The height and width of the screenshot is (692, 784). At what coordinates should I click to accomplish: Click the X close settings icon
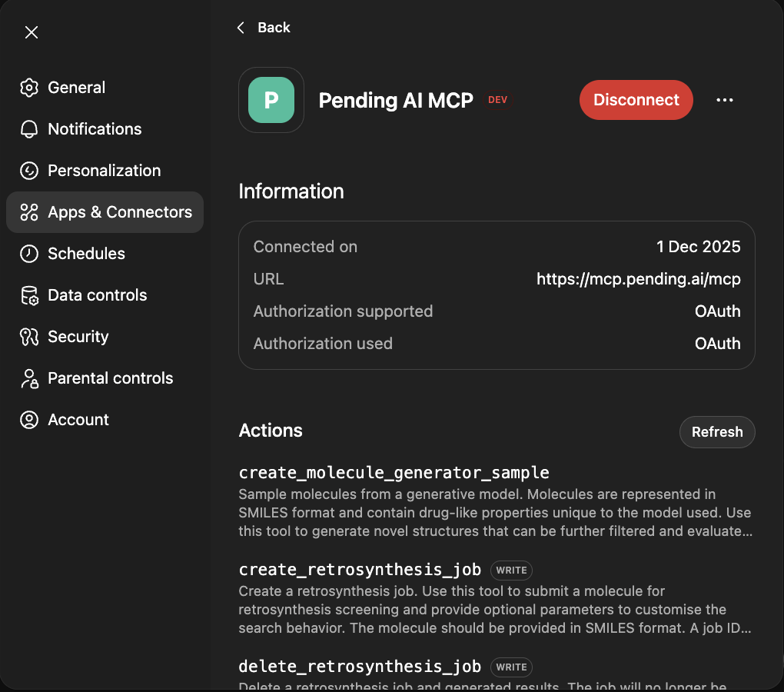(32, 32)
